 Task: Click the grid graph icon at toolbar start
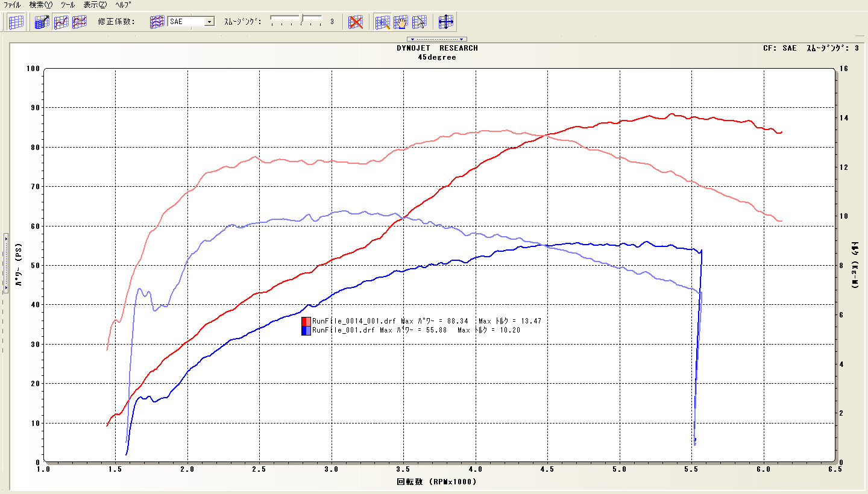pos(16,22)
